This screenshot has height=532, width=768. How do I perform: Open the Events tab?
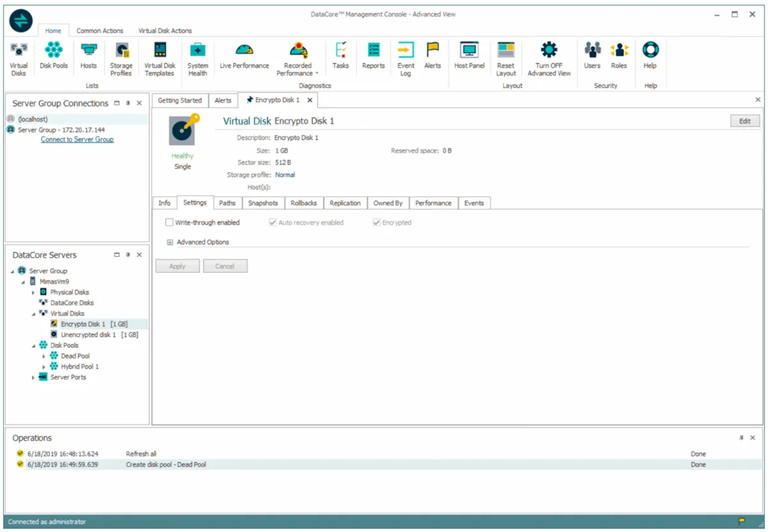(x=474, y=203)
